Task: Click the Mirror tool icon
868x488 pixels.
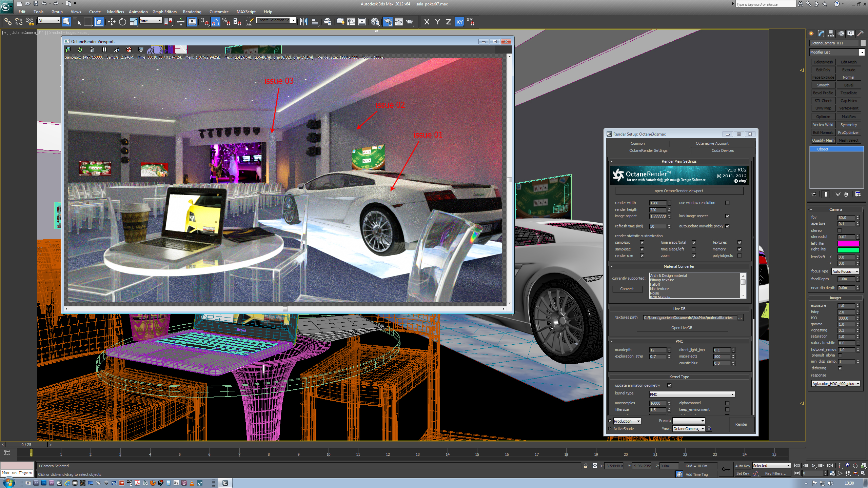Action: pos(303,22)
